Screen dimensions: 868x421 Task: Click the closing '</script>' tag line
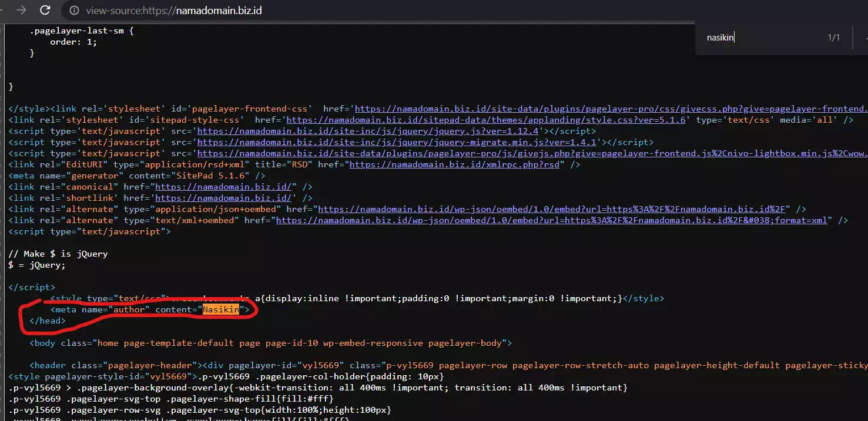pos(32,287)
